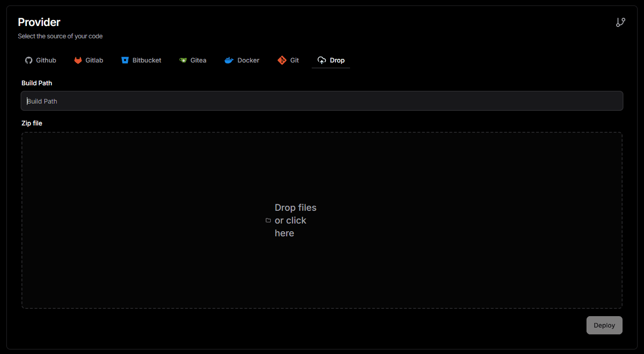Image resolution: width=644 pixels, height=354 pixels.
Task: Select the Gitlab provider tab
Action: (94, 60)
